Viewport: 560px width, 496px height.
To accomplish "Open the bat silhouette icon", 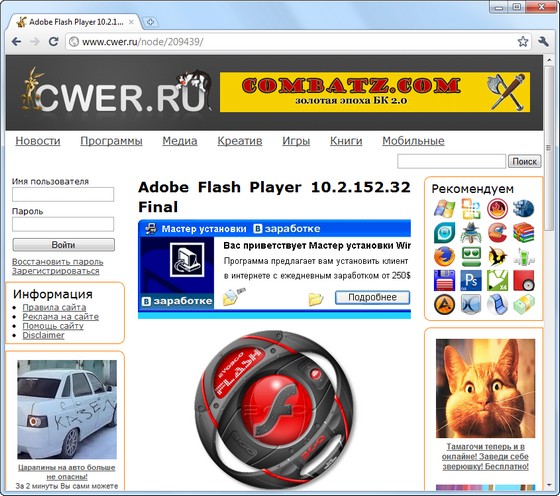I will 497,256.
